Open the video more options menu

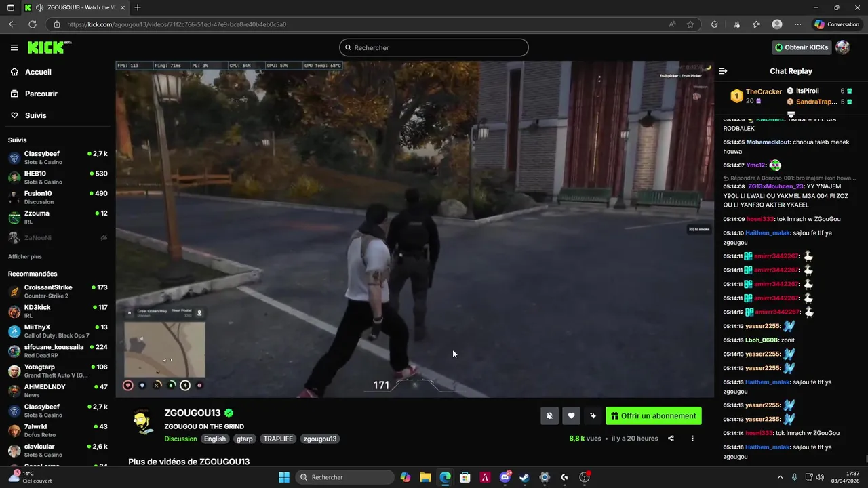(692, 439)
